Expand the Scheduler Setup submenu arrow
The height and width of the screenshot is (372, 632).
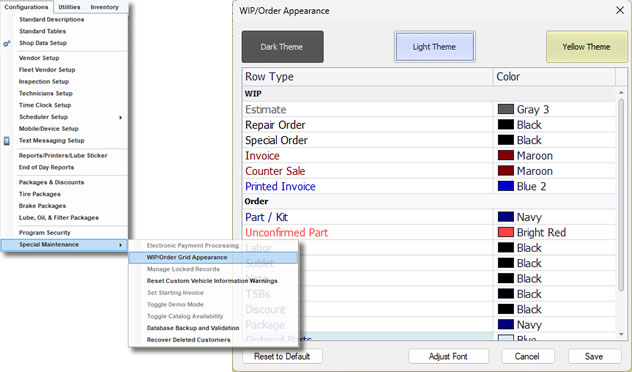click(x=120, y=117)
